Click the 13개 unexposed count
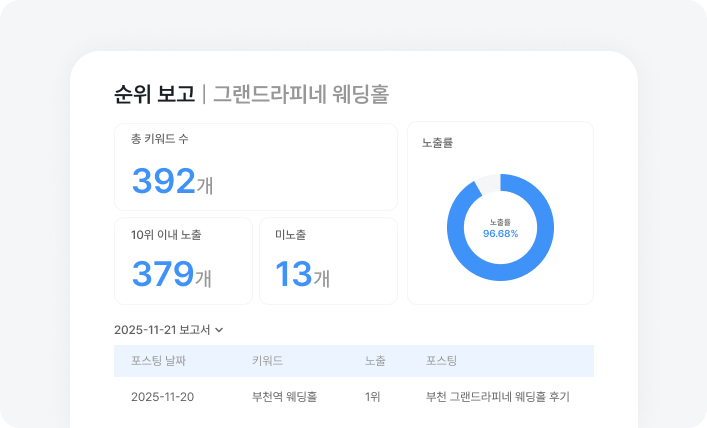The width and height of the screenshot is (707, 428). 302,275
